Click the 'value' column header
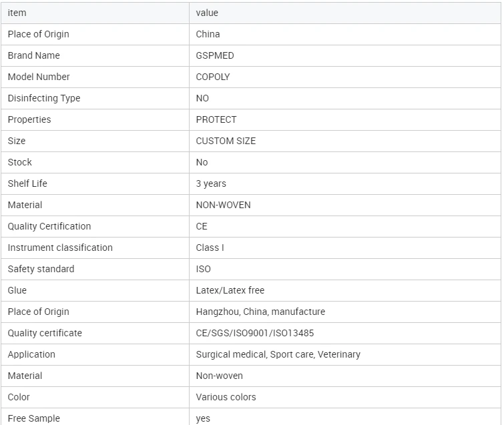Screen dimensions: 504x425 tap(345, 13)
